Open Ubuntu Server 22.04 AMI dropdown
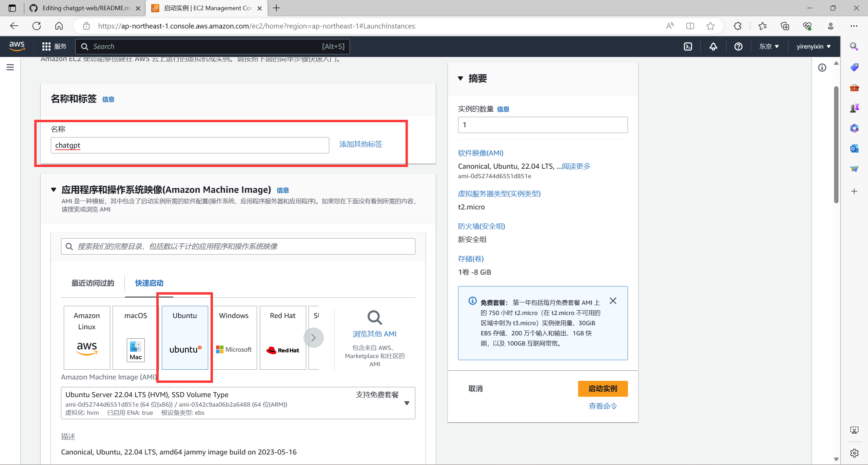 click(x=238, y=403)
